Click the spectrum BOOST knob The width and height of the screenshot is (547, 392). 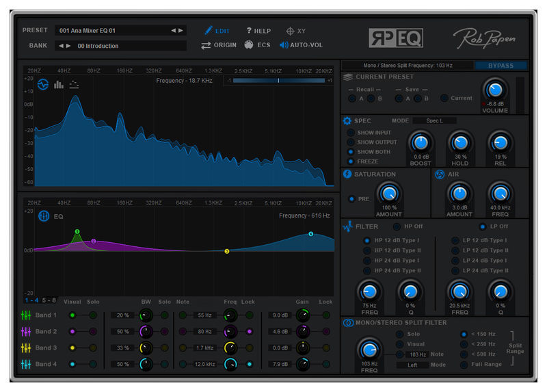pyautogui.click(x=421, y=143)
